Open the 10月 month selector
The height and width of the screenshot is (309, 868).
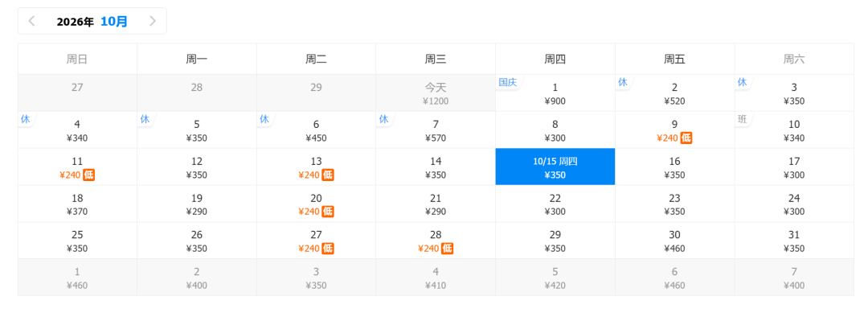tap(114, 22)
